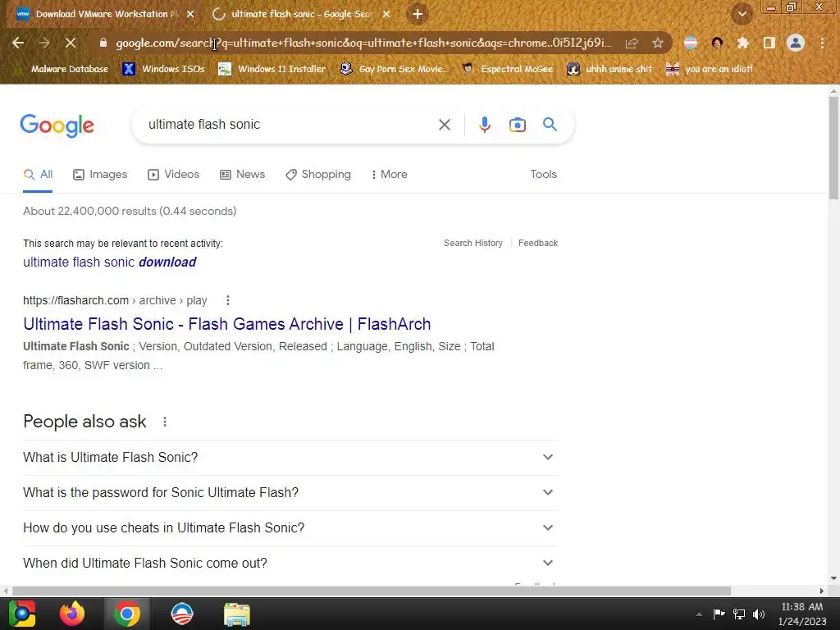Close the ultimate flash sonic tab

click(x=386, y=14)
